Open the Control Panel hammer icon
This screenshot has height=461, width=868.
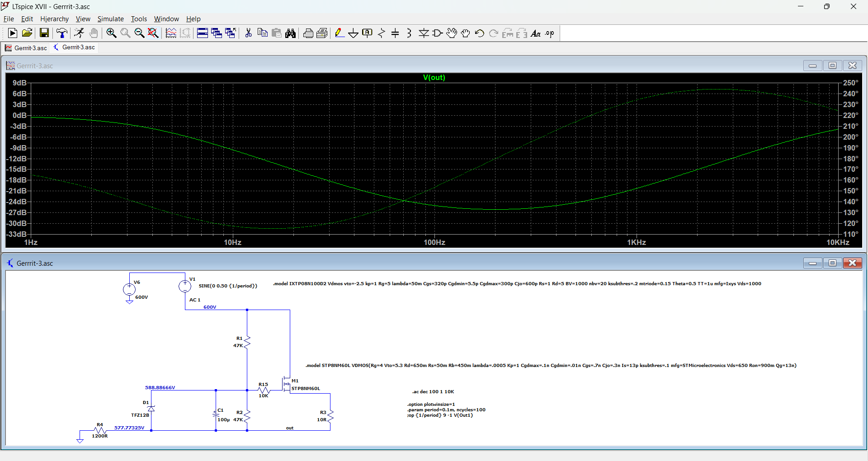pyautogui.click(x=62, y=33)
